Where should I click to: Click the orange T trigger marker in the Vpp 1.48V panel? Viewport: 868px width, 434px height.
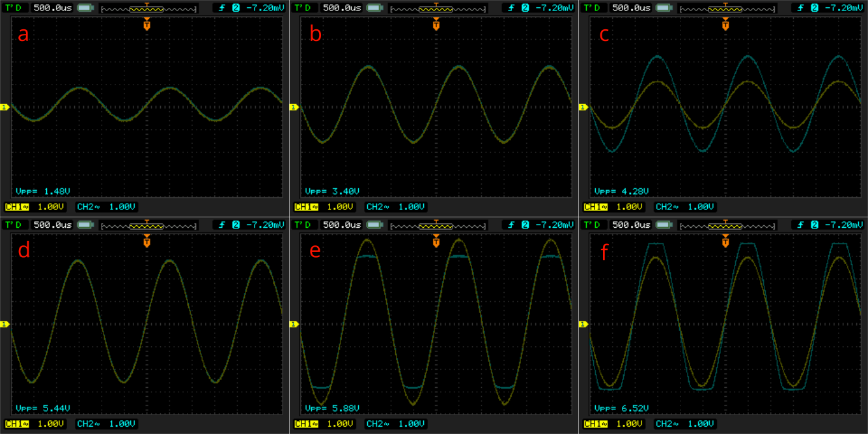pyautogui.click(x=147, y=24)
